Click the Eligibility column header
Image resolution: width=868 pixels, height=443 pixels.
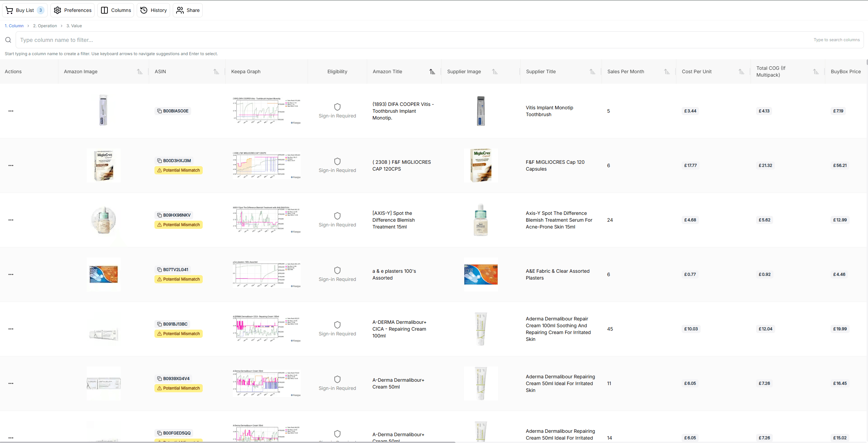337,72
